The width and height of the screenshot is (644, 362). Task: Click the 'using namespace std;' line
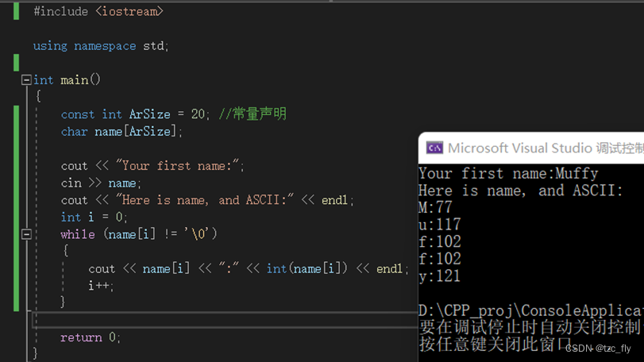(x=101, y=45)
